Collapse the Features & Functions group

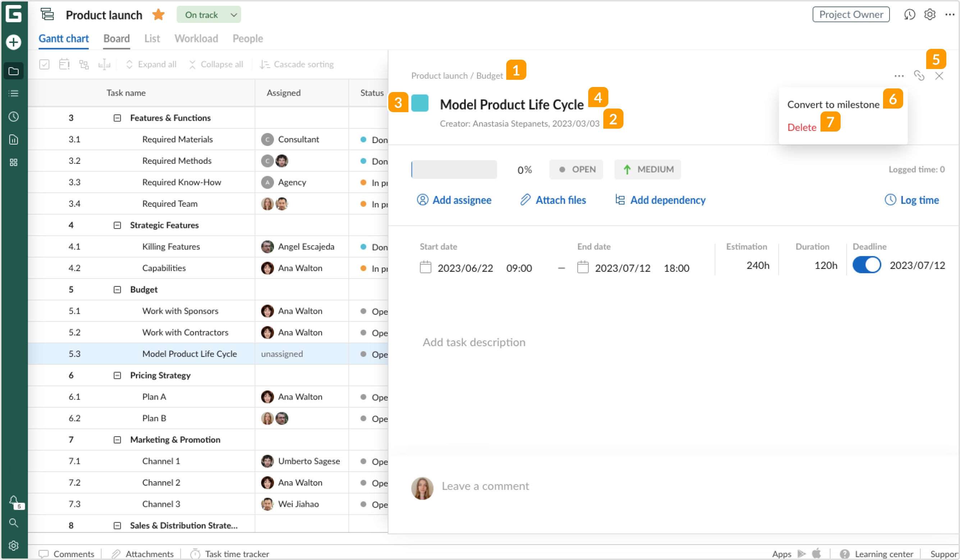117,118
